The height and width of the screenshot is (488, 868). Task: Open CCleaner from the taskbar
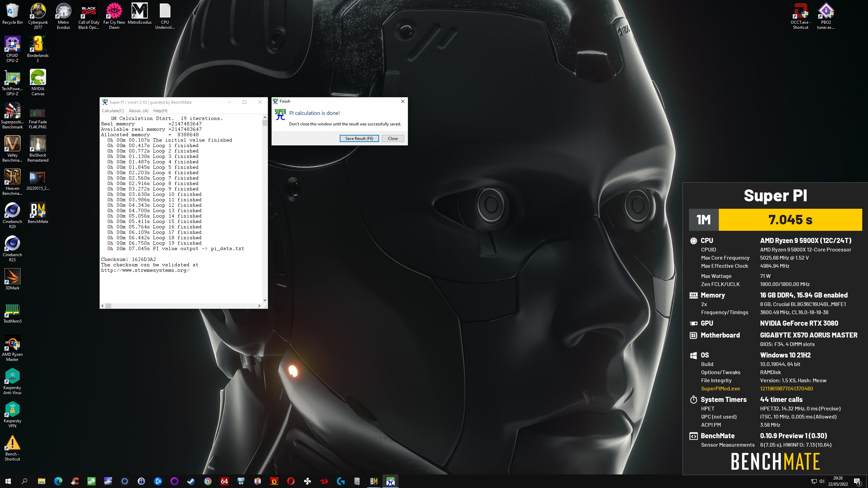pos(75,481)
